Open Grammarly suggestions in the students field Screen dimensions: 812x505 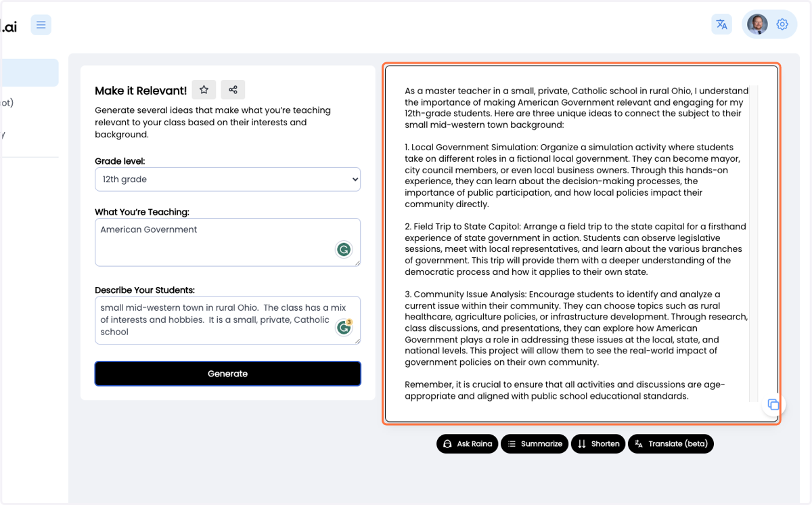point(344,327)
